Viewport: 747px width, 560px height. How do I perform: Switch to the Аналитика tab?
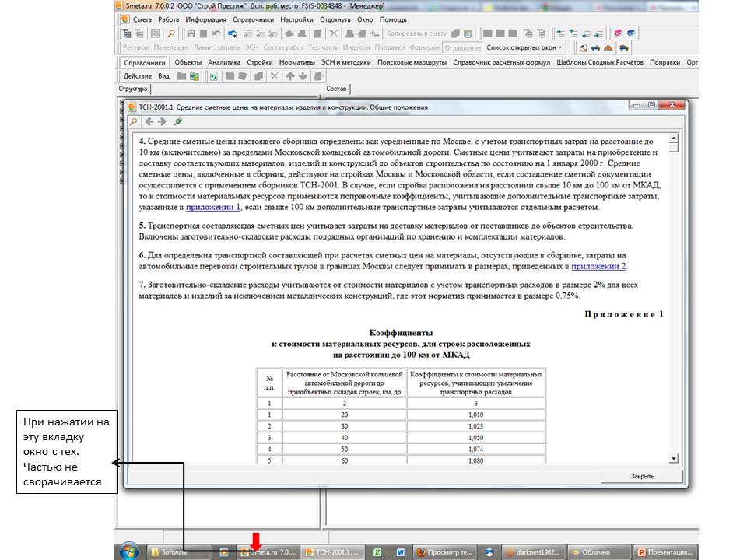pyautogui.click(x=224, y=62)
